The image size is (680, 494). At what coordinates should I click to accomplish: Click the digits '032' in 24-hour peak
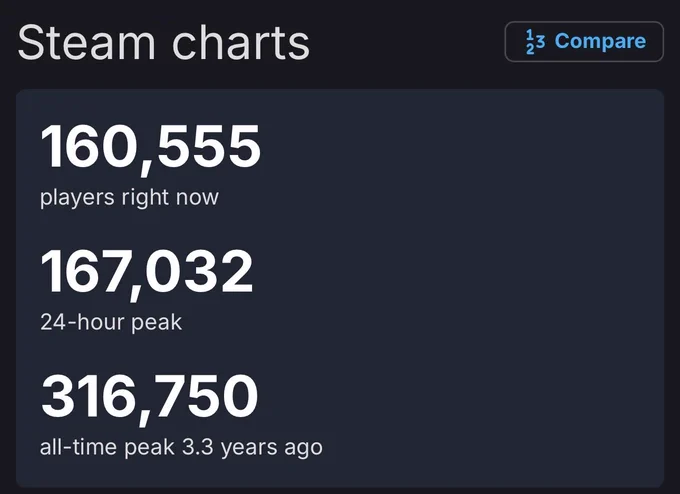pos(200,271)
